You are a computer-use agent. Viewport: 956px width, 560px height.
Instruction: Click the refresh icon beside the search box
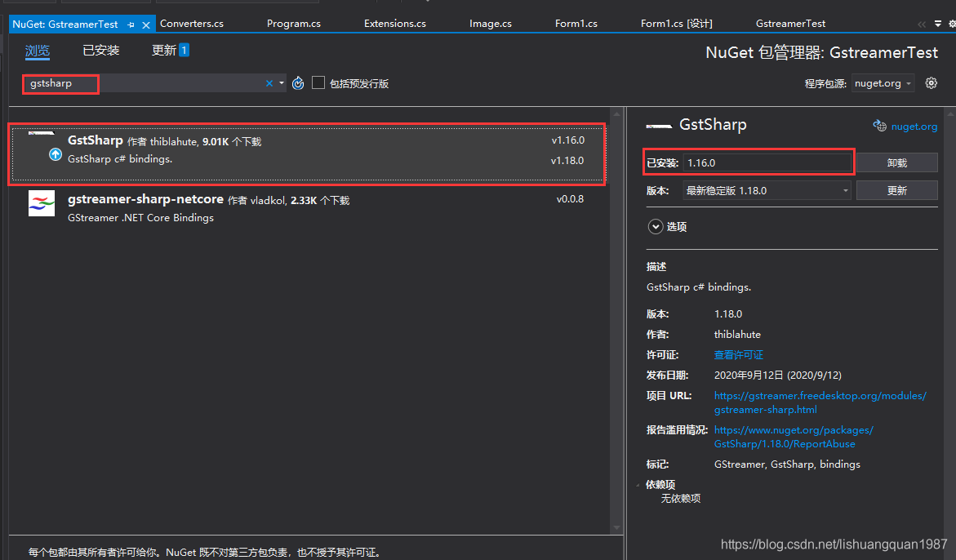pos(298,83)
